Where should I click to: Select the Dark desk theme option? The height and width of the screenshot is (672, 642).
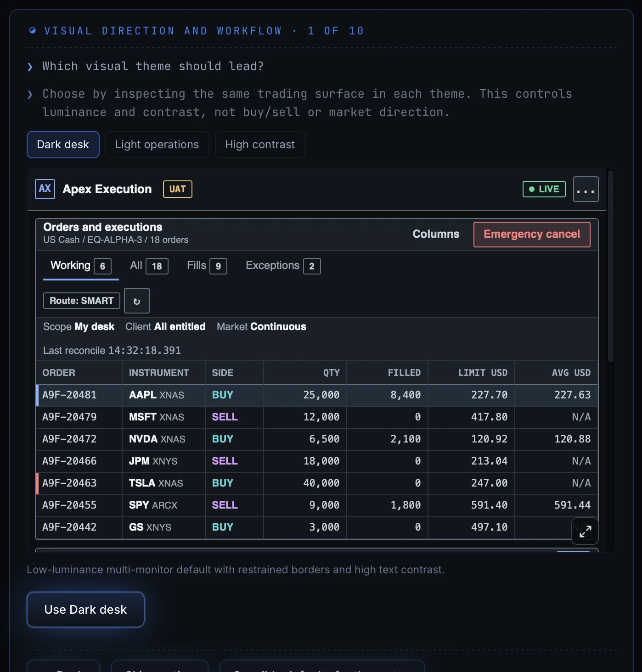point(63,145)
